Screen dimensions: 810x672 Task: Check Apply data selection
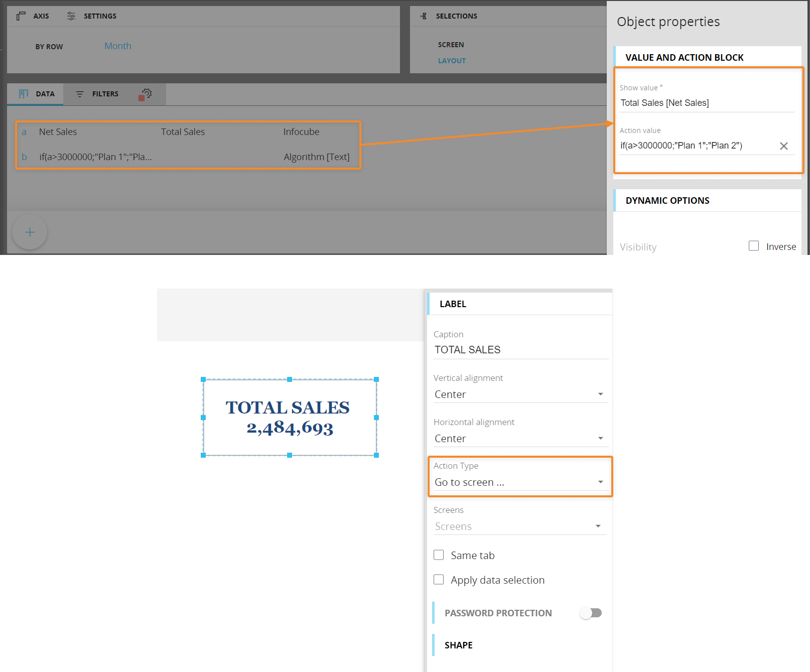pyautogui.click(x=439, y=580)
